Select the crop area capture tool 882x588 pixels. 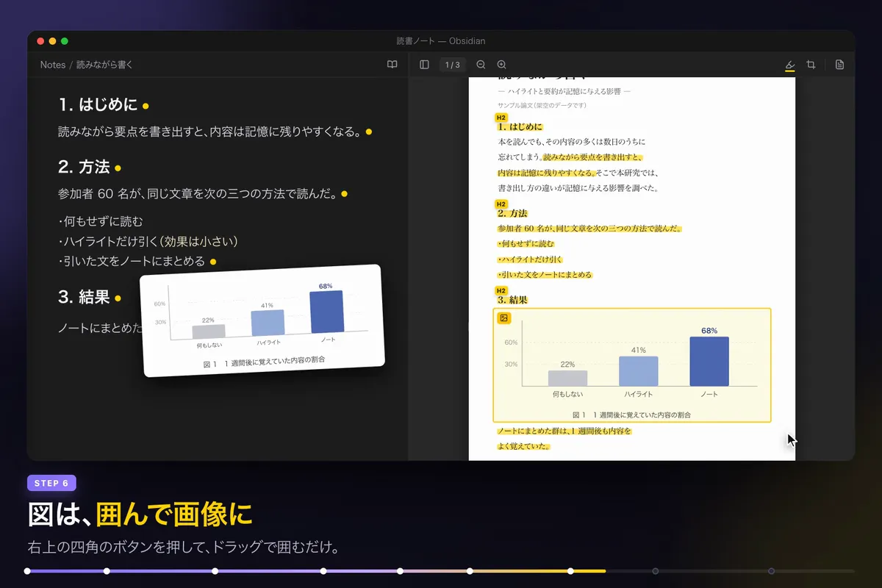coord(811,65)
